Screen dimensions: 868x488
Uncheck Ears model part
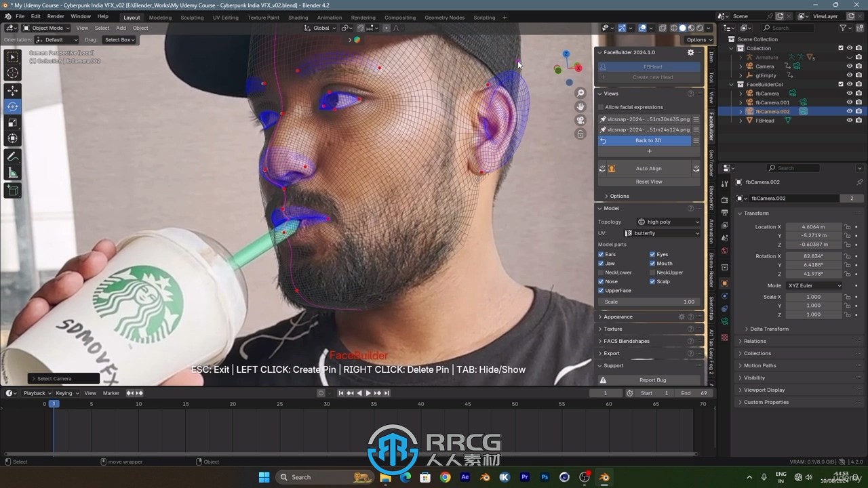pos(601,254)
